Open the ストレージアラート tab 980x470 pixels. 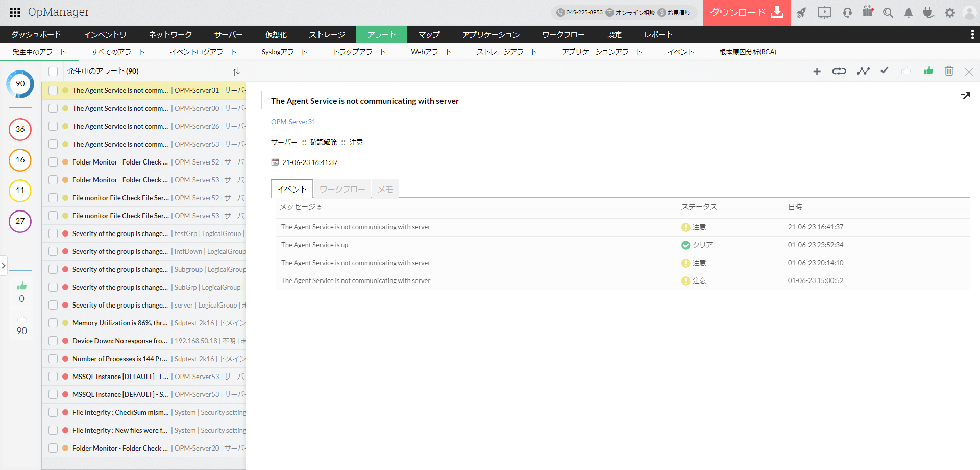(507, 52)
